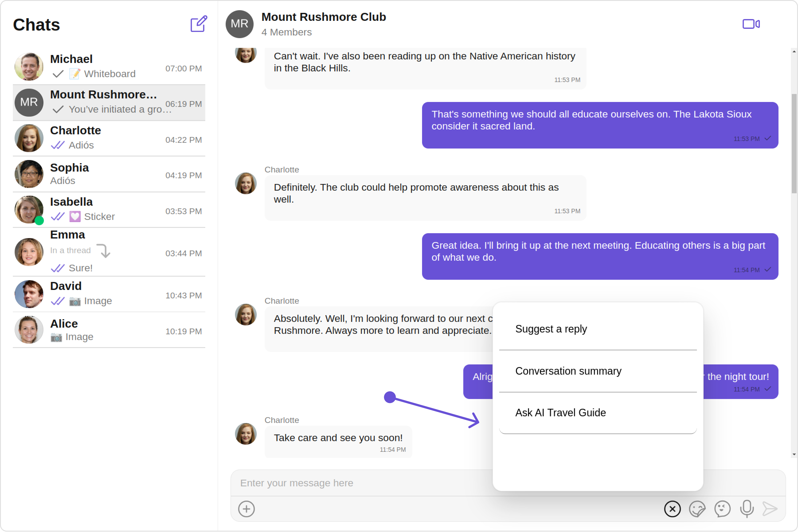Open Isabella's chat with sticker
Viewport: 798px width, 532px height.
pos(109,210)
